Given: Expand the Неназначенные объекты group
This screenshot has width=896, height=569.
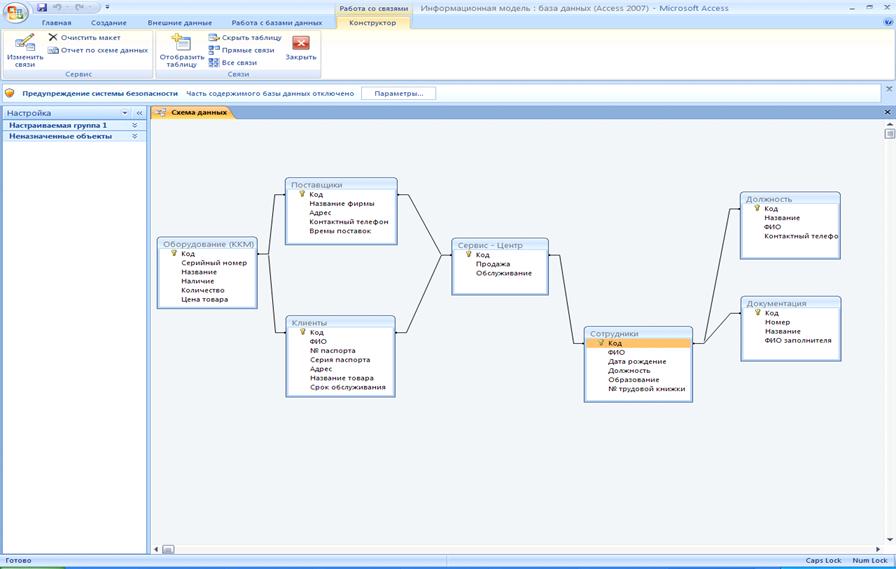Looking at the screenshot, I should [x=135, y=137].
